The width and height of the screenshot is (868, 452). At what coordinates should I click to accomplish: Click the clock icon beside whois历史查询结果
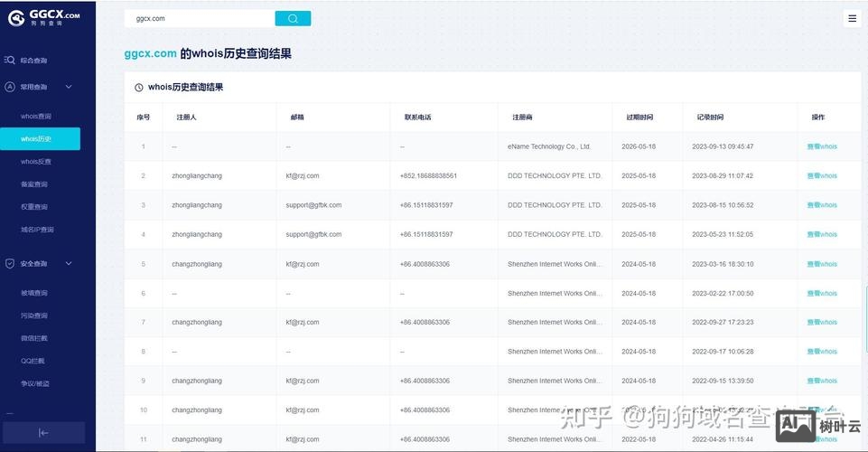pyautogui.click(x=139, y=88)
